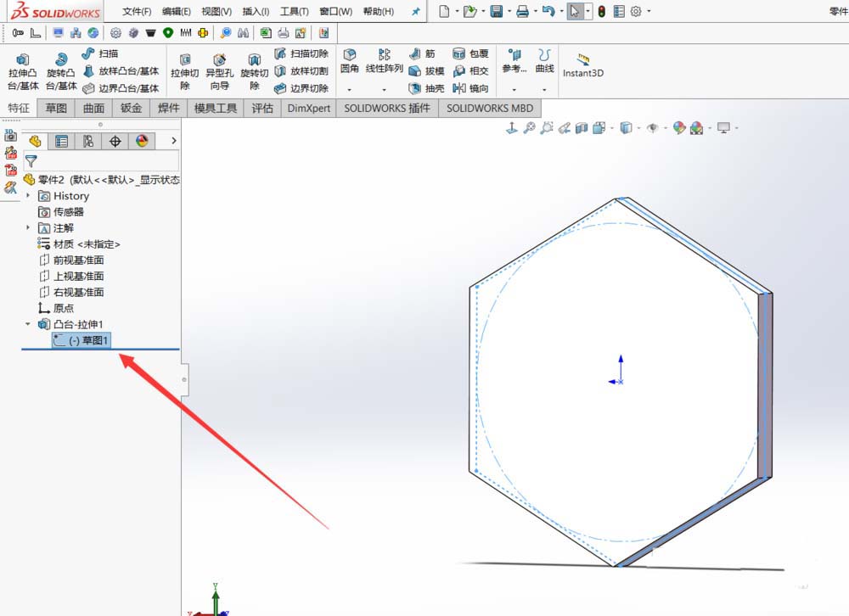This screenshot has height=616, width=849.
Task: Select the Draft (拔模) tool
Action: coord(426,71)
